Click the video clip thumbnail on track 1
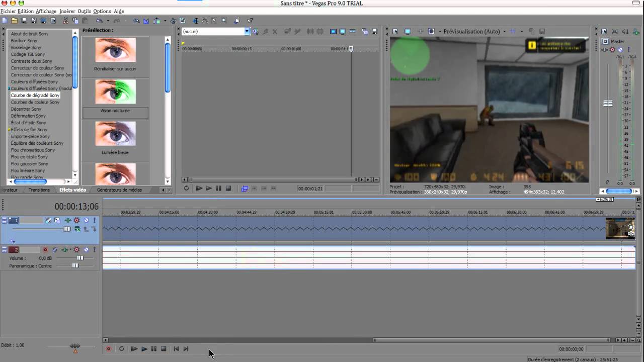 coord(620,228)
